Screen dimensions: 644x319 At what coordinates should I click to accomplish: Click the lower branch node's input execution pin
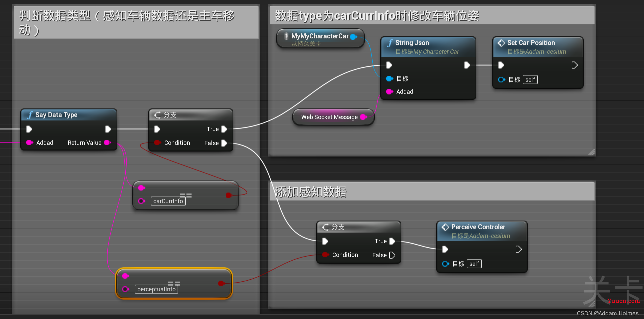[x=325, y=241]
